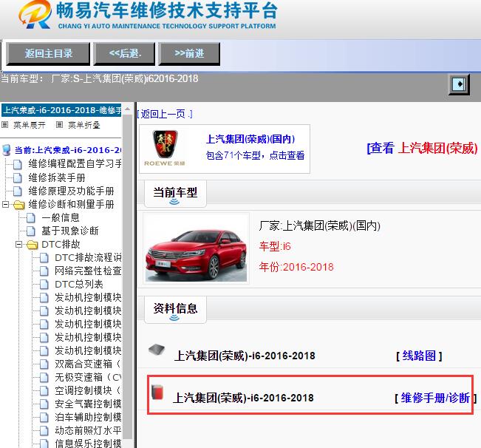This screenshot has width=481, height=448.
Task: Open the 查看 上汽集团(荣威) link
Action: pyautogui.click(x=422, y=149)
